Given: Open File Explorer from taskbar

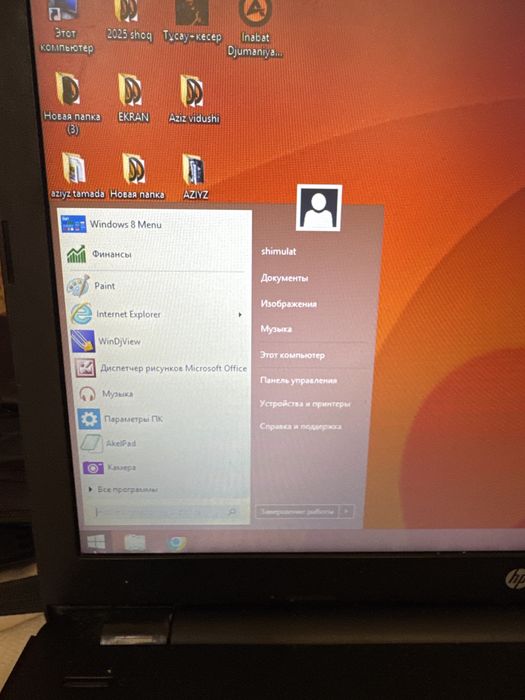Looking at the screenshot, I should (x=135, y=543).
